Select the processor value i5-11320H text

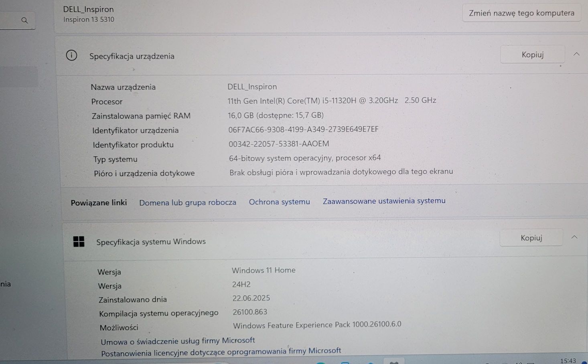pos(332,101)
